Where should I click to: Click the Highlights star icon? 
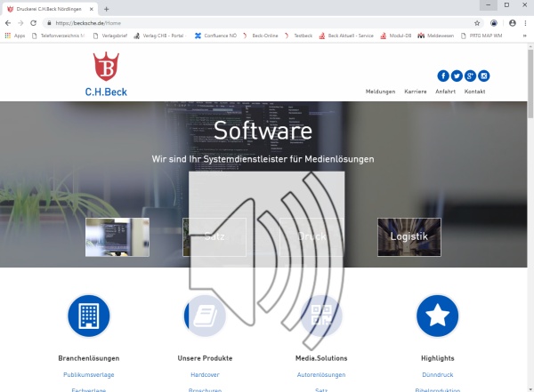click(x=438, y=316)
